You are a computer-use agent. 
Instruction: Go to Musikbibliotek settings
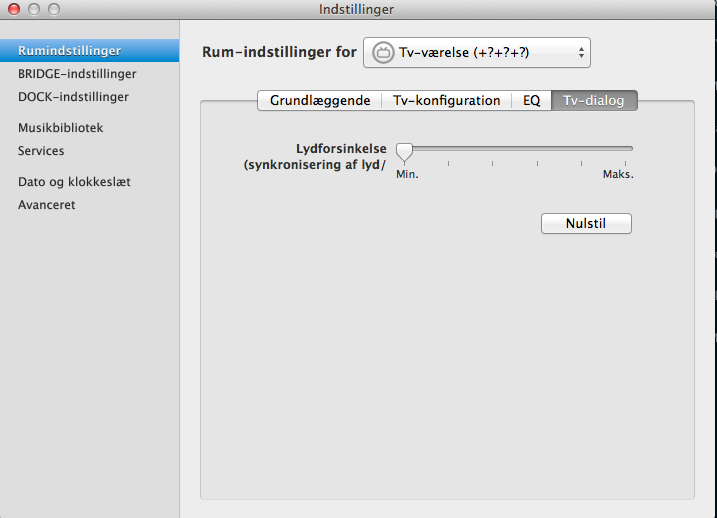(60, 128)
